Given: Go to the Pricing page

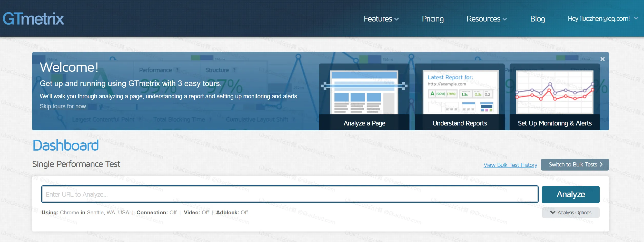Looking at the screenshot, I should [433, 19].
